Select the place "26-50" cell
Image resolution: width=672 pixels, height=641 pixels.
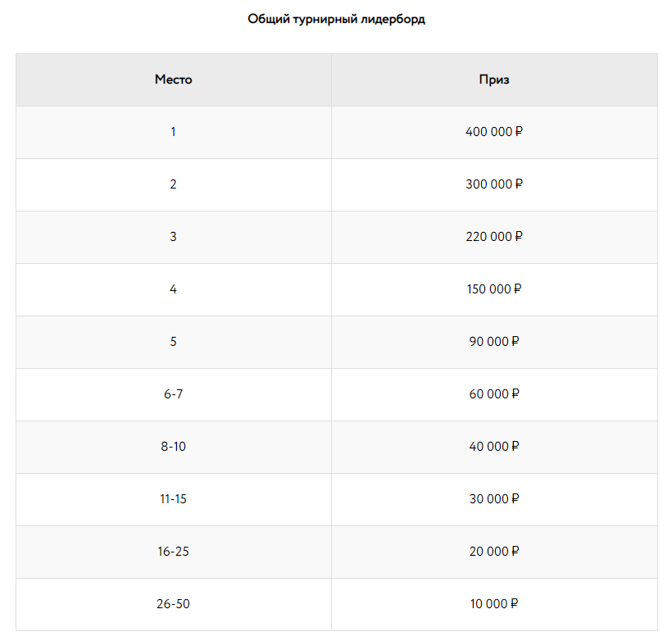click(173, 604)
